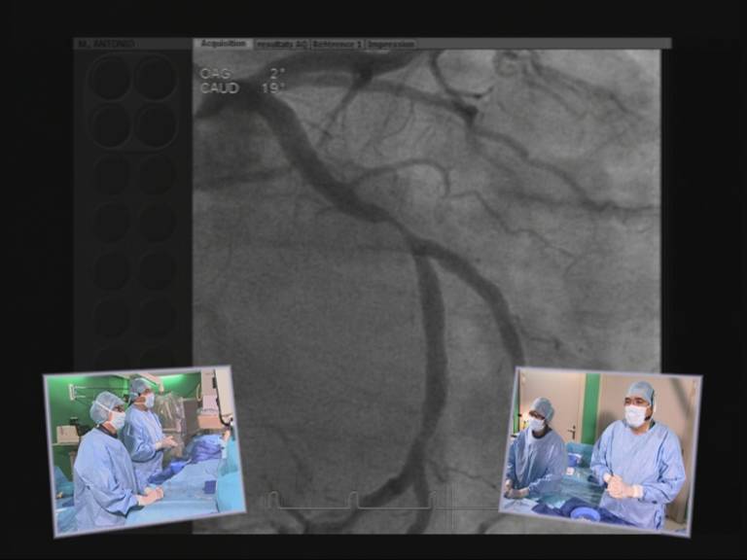Click the OAG 2° angle readout
Screen dimensions: 747x560
click(242, 73)
